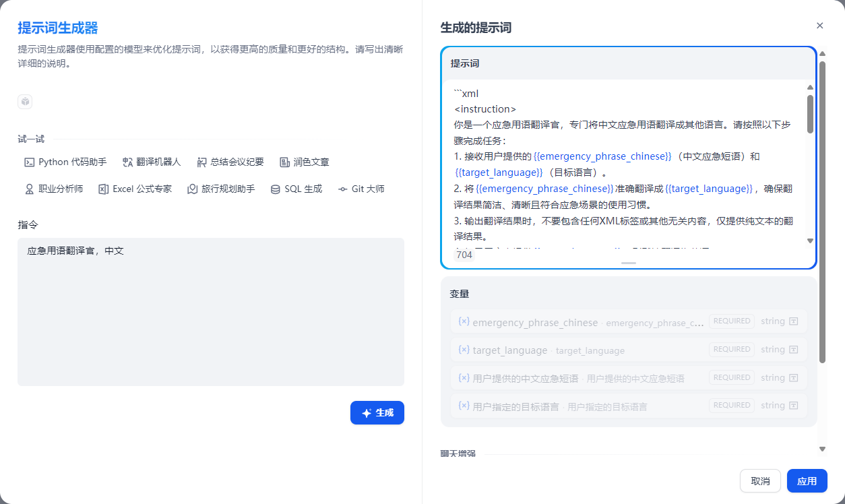Select the 旅行规划助手 template

coord(221,189)
